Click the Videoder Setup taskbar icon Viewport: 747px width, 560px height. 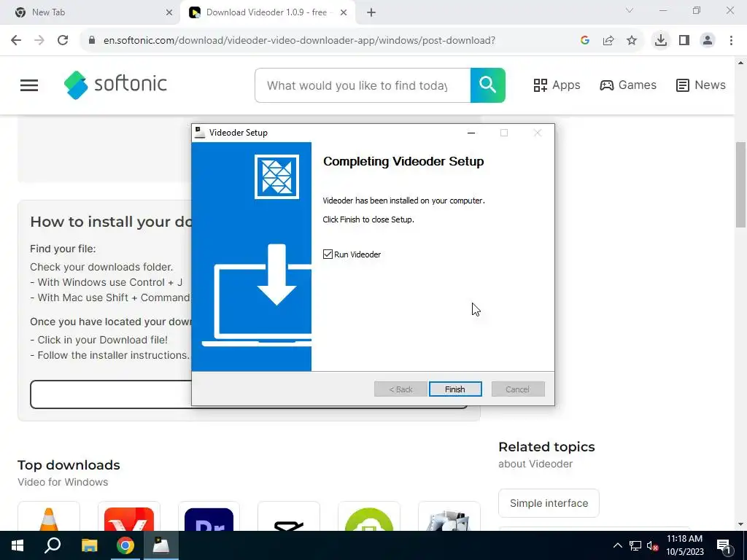tap(161, 545)
